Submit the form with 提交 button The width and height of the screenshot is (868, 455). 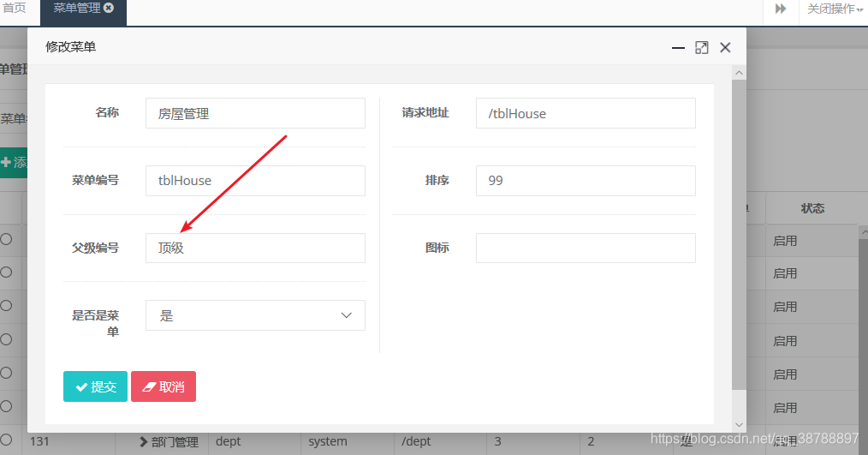[x=95, y=386]
